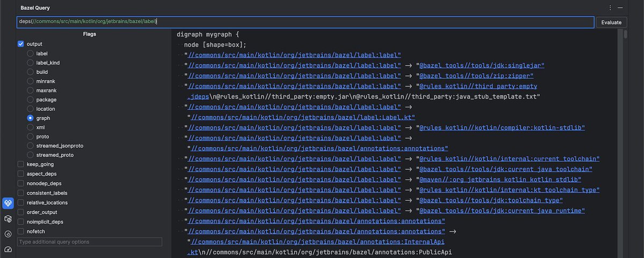The height and width of the screenshot is (258, 644).
Task: Select the build output radio button
Action: 31,72
